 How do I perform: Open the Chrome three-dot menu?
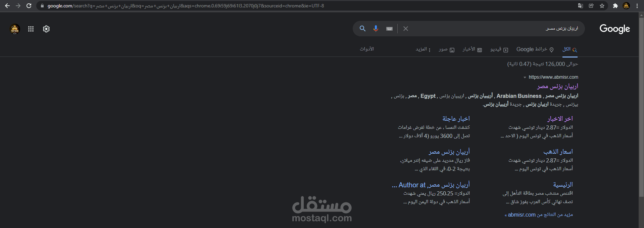[x=637, y=6]
